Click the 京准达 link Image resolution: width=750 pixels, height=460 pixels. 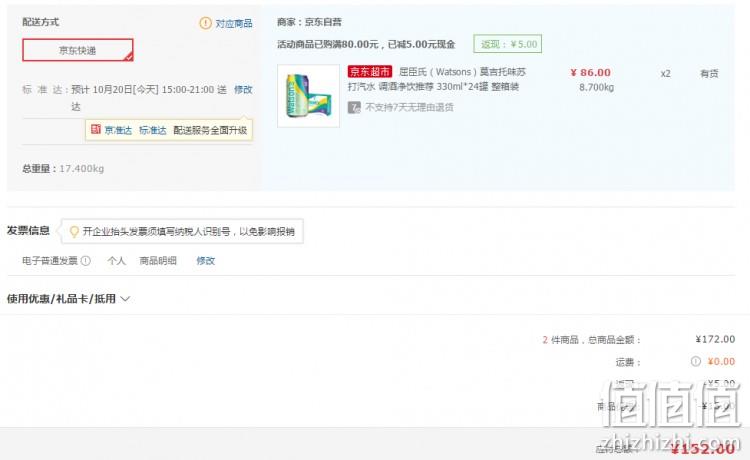(118, 130)
